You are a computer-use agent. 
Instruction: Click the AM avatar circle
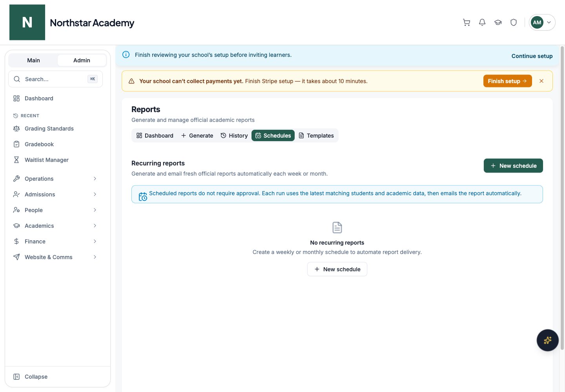pos(537,22)
